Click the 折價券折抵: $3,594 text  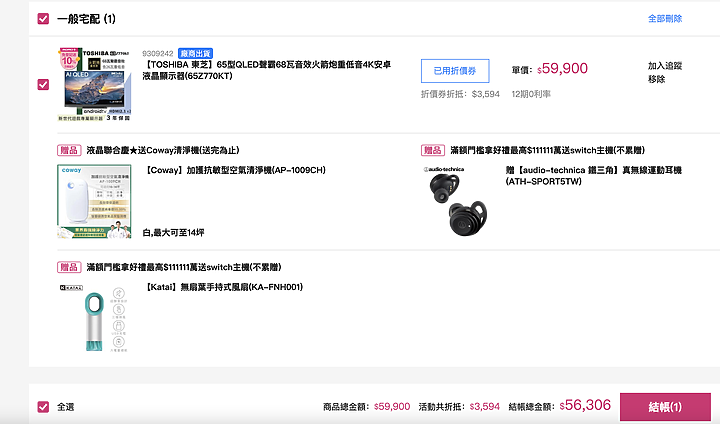(460, 94)
